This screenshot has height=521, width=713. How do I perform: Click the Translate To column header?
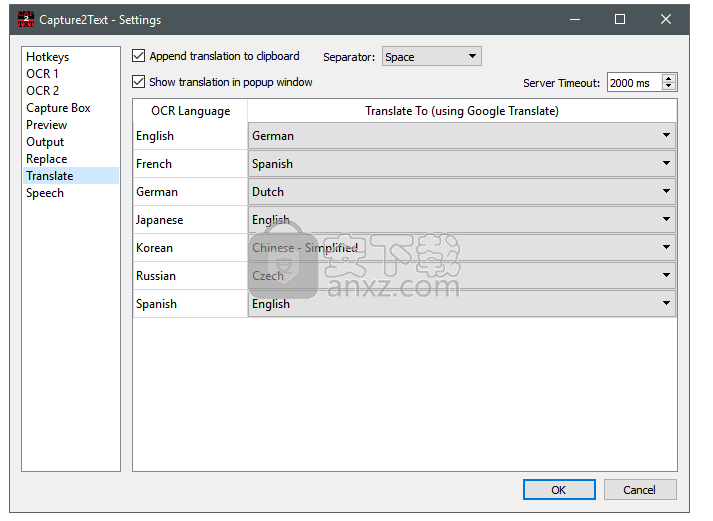tap(462, 111)
